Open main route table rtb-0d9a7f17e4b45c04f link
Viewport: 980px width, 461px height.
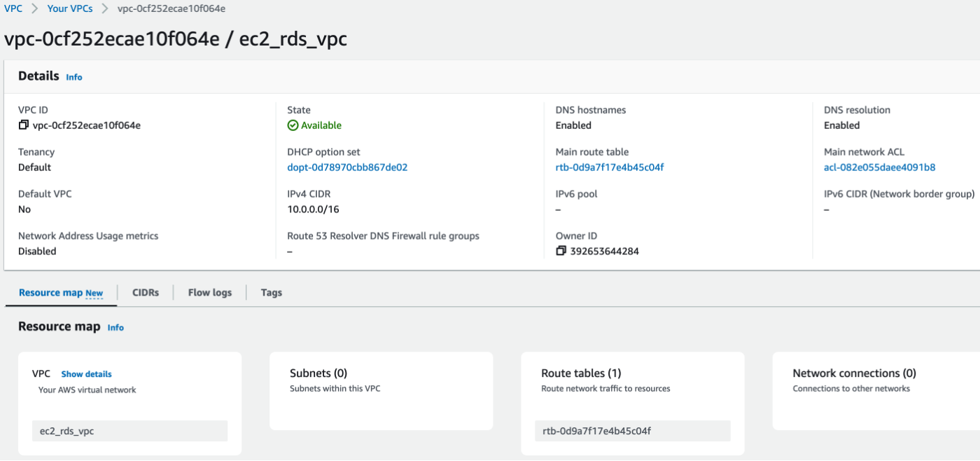pyautogui.click(x=609, y=167)
